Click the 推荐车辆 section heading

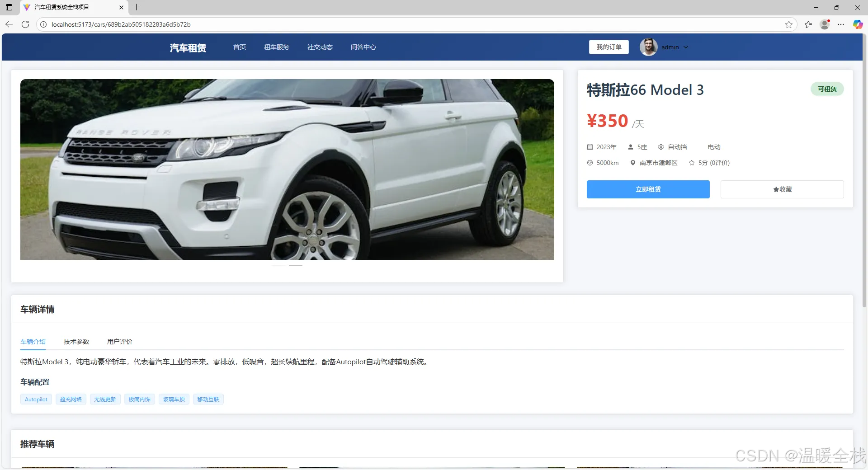(38, 444)
